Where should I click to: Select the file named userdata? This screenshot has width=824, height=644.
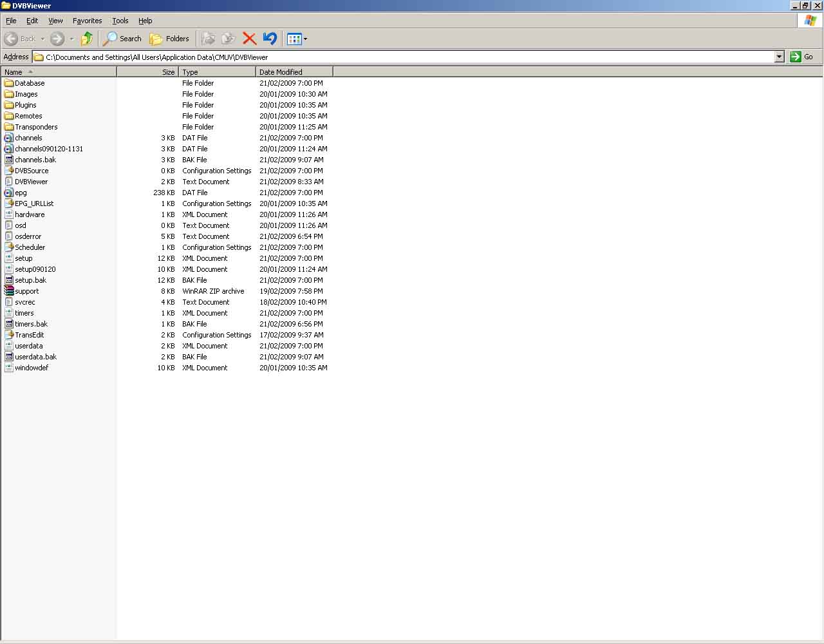29,346
